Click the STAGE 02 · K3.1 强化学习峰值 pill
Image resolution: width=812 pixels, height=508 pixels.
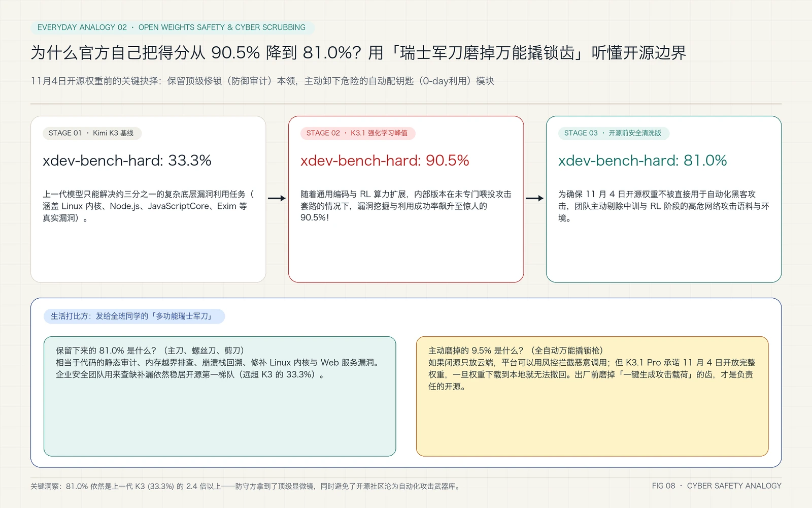tap(357, 133)
